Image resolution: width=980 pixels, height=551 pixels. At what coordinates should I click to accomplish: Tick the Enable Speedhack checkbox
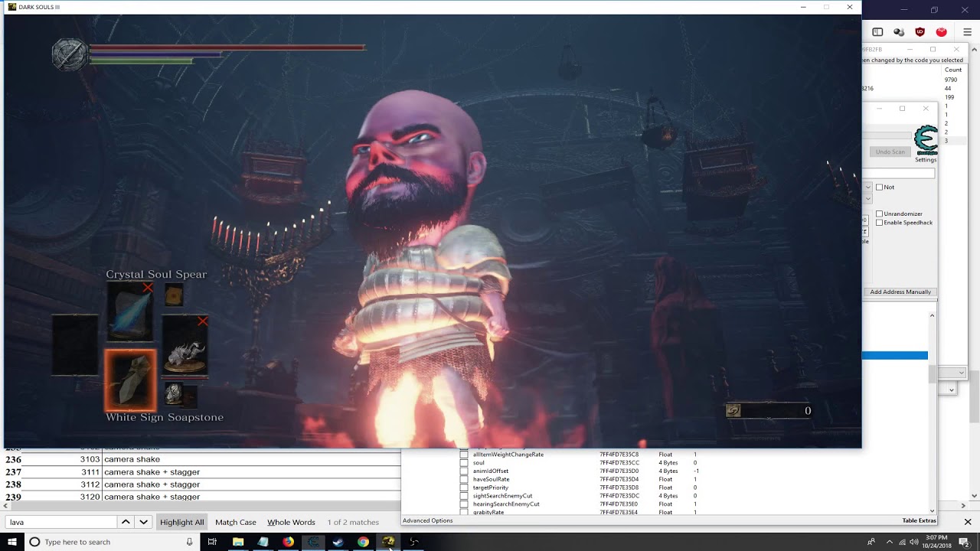880,223
